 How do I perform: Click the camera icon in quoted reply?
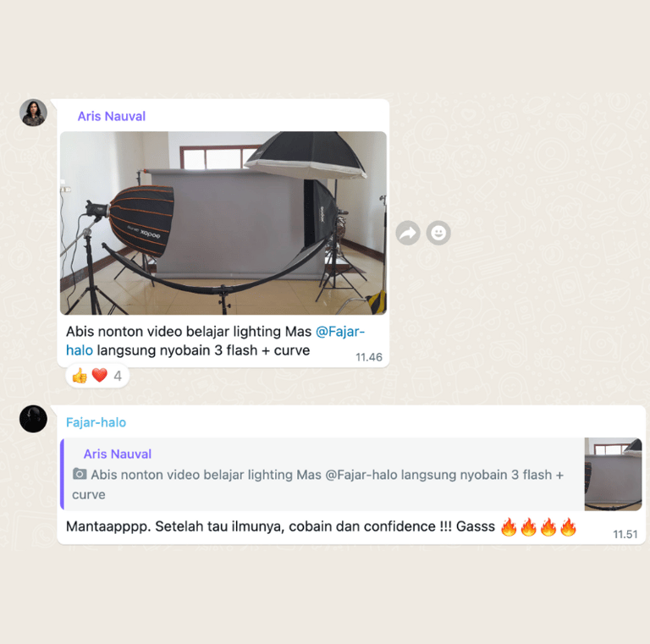(x=80, y=474)
